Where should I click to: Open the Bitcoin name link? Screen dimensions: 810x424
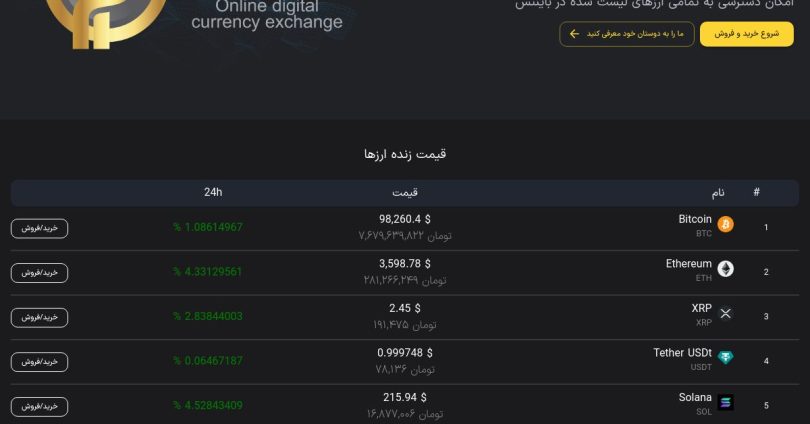point(695,219)
